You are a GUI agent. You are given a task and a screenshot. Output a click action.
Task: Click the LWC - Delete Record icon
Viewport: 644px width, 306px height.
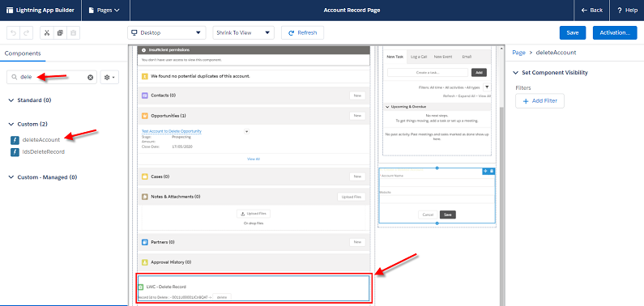coord(140,287)
